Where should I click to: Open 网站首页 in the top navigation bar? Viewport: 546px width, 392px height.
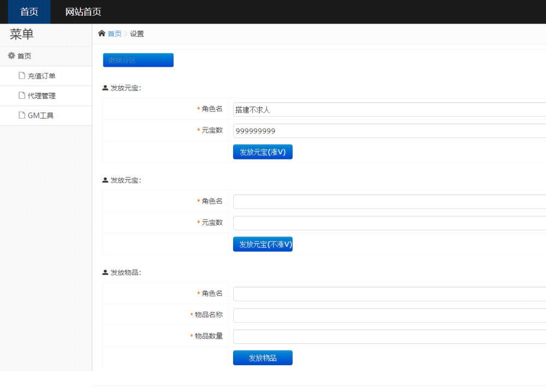[83, 12]
